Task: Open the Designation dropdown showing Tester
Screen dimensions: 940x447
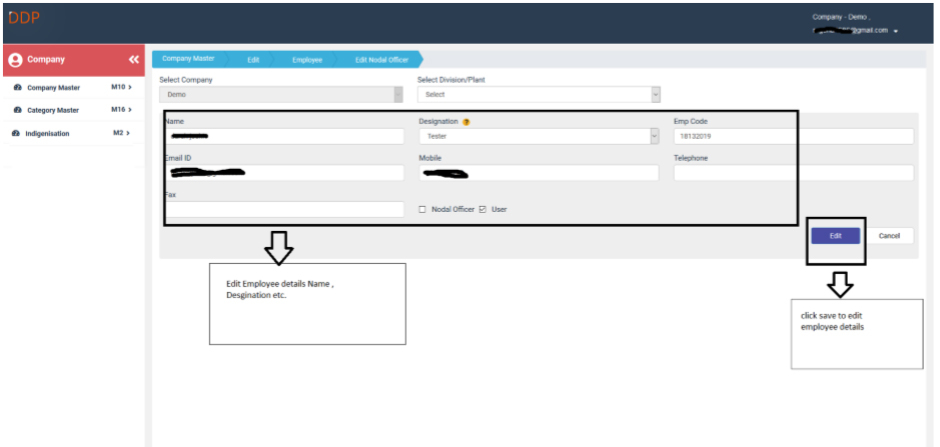Action: 539,136
